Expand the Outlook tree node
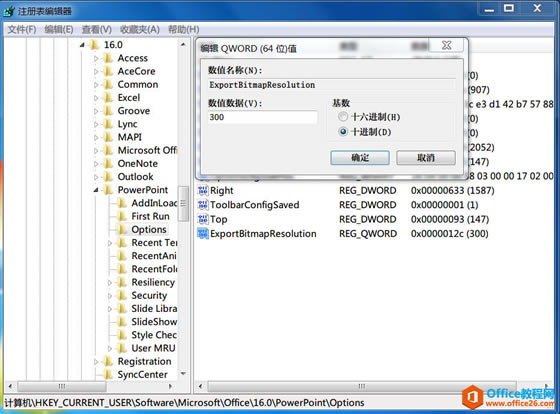 pos(96,177)
